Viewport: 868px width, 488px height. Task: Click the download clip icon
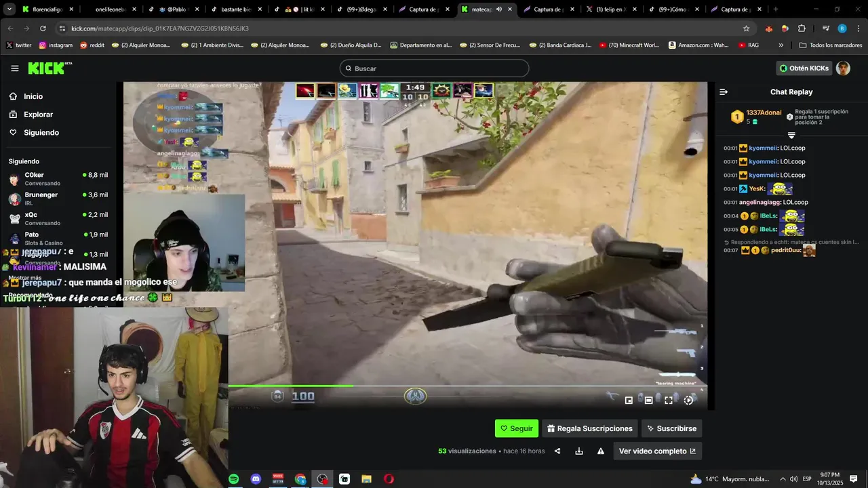coord(579,451)
